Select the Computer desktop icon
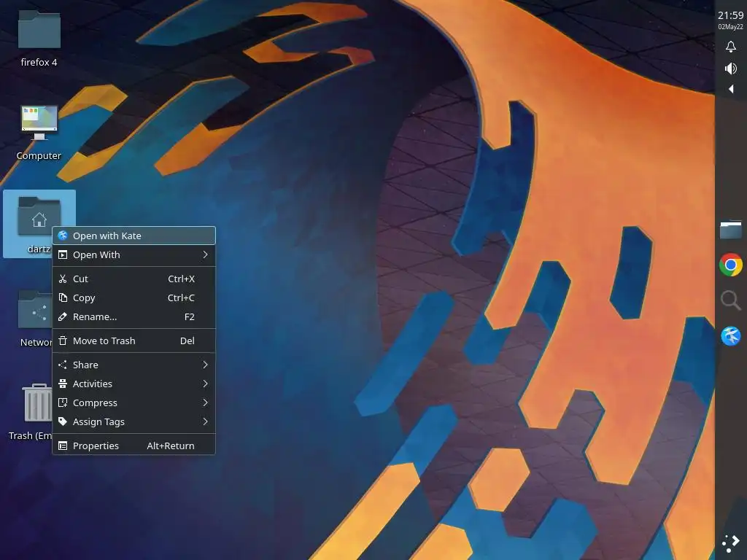Screen dimensions: 747x560 [39, 122]
